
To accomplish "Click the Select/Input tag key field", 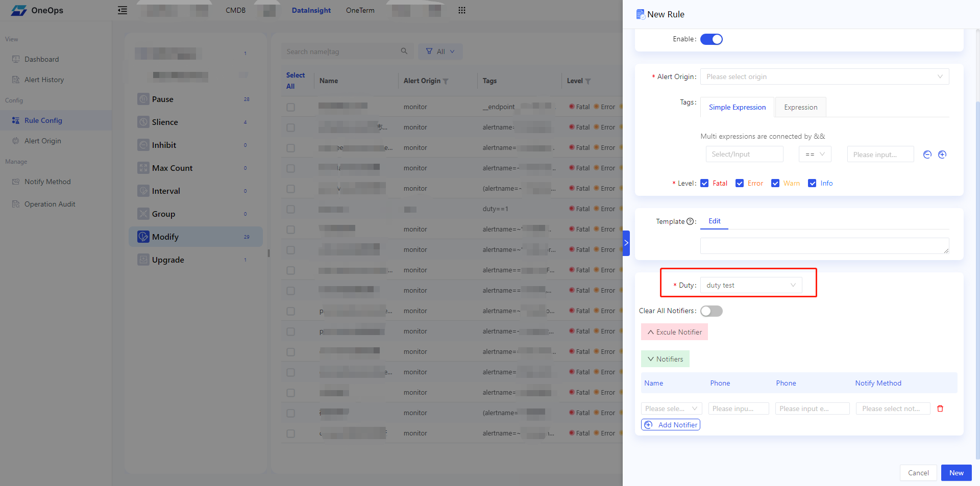I will [744, 154].
